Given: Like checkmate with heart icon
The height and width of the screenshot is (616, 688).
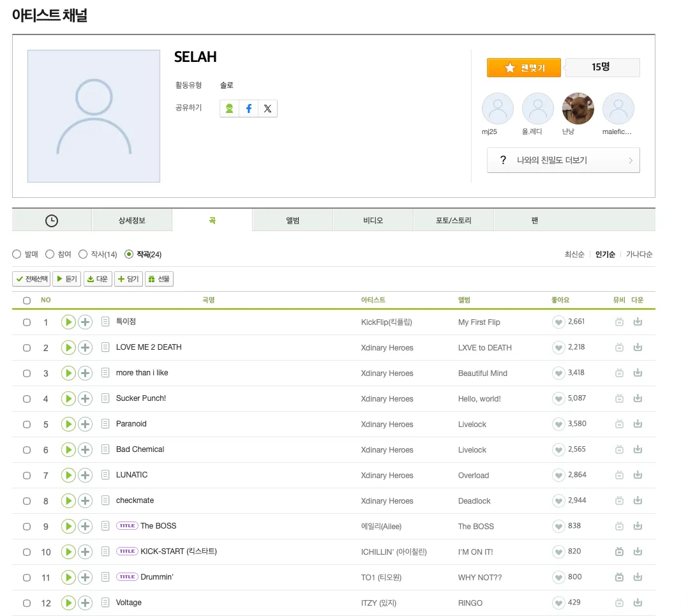Looking at the screenshot, I should (x=558, y=500).
